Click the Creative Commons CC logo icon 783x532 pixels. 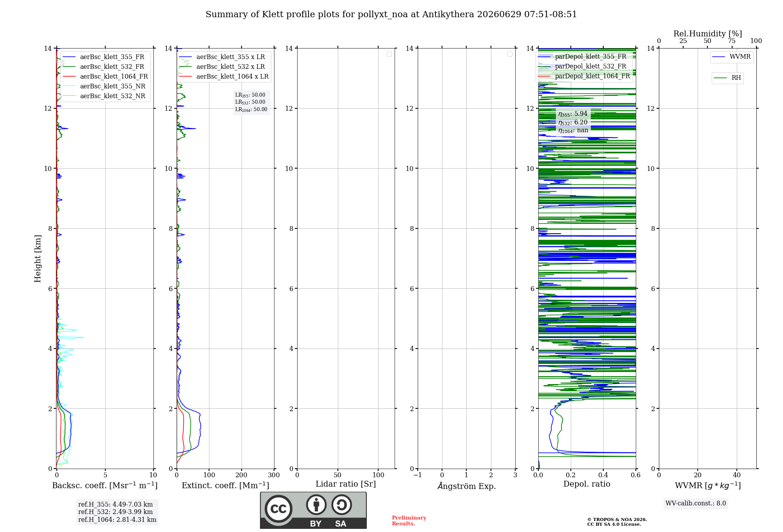coord(278,509)
